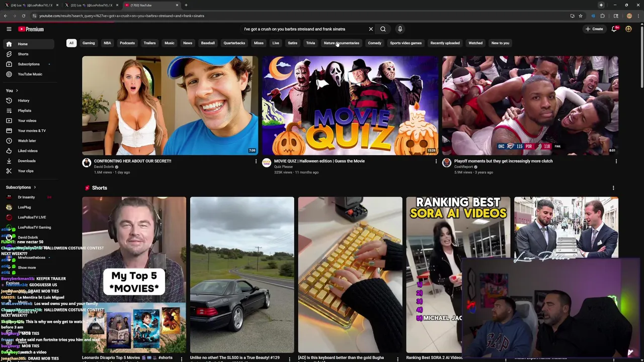644x362 pixels.
Task: Select the Mixes filter chip
Action: click(259, 43)
